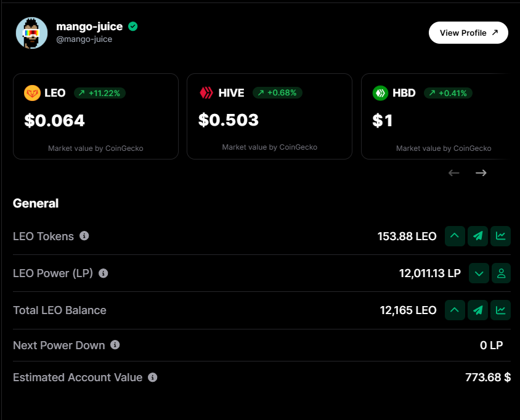Viewport: 520px width, 420px height.
Task: Click the 0 LP next power down value
Action: [x=492, y=345]
